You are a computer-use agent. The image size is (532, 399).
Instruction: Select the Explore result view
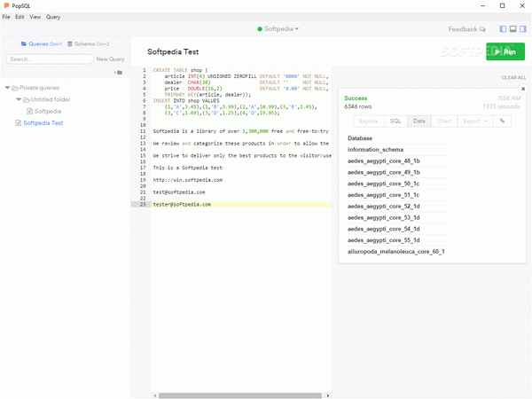pos(369,121)
